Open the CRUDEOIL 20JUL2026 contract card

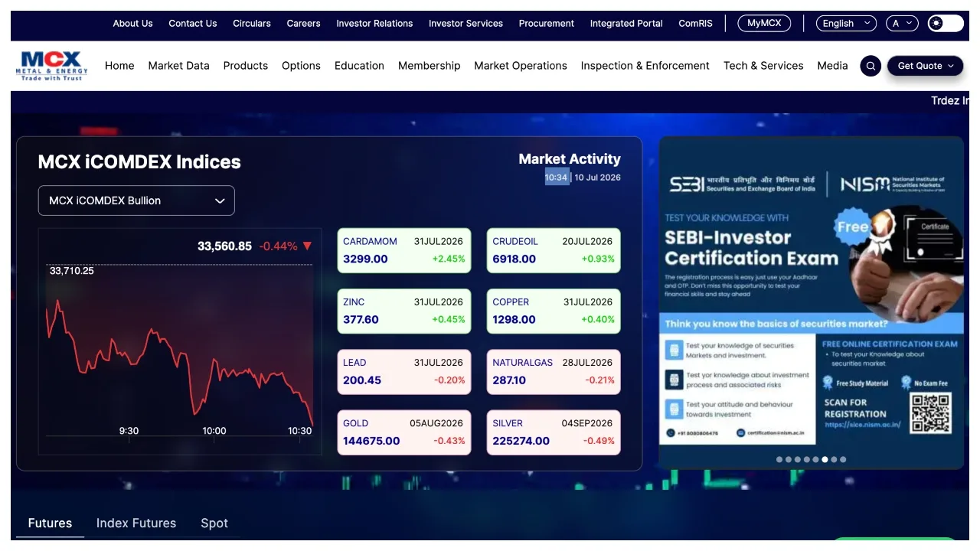pos(554,250)
